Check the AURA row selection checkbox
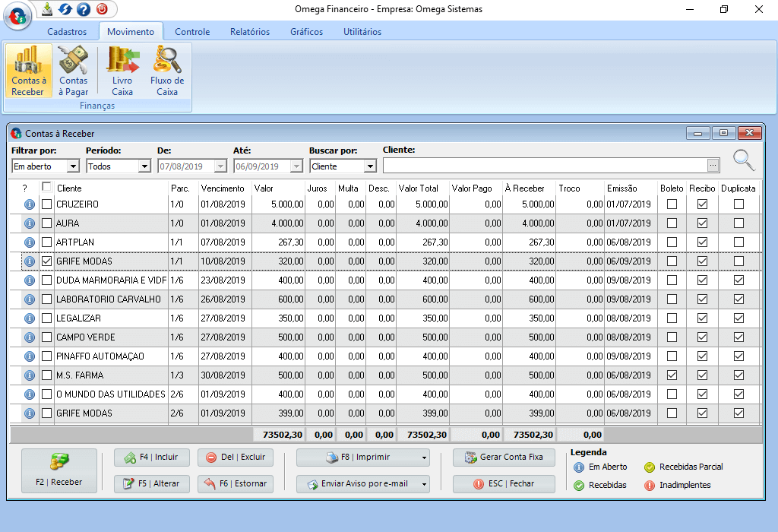This screenshot has width=778, height=532. coord(47,223)
